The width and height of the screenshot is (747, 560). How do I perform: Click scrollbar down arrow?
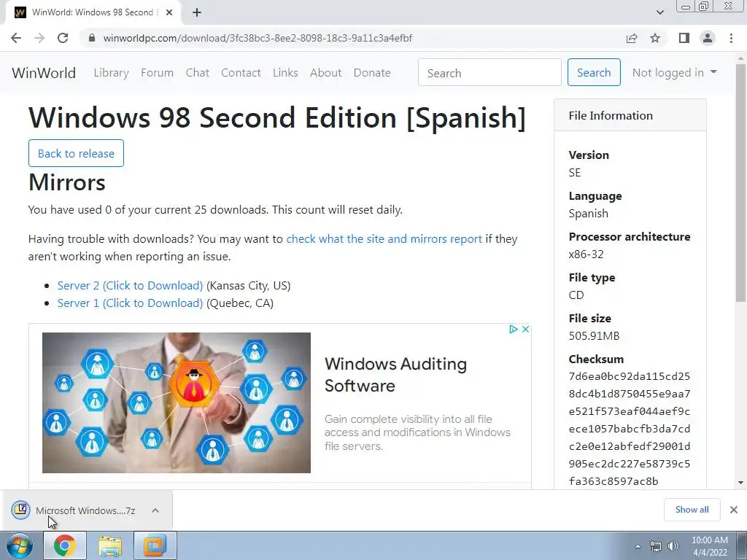[740, 483]
